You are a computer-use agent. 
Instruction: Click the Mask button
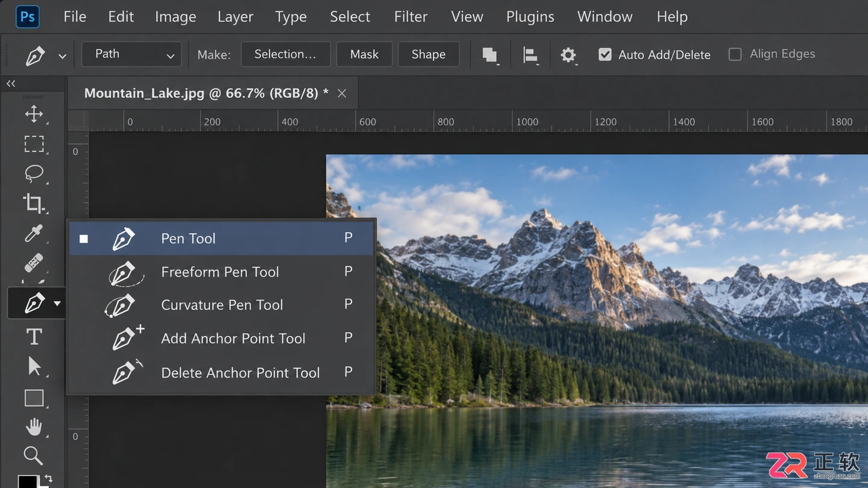365,54
